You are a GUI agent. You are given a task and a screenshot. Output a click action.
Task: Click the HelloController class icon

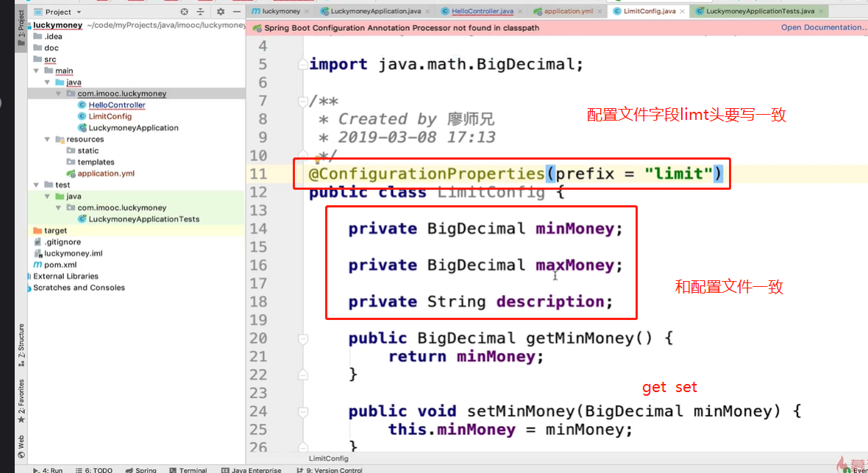point(82,104)
